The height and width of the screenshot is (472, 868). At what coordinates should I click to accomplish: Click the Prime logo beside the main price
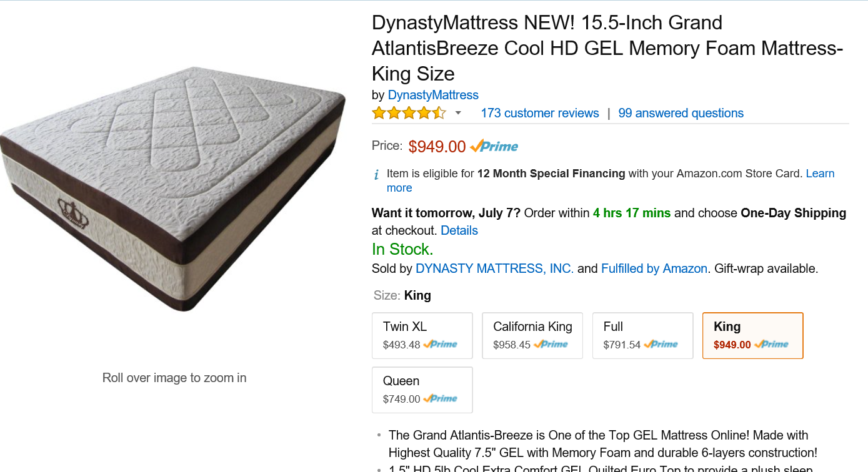tap(494, 147)
